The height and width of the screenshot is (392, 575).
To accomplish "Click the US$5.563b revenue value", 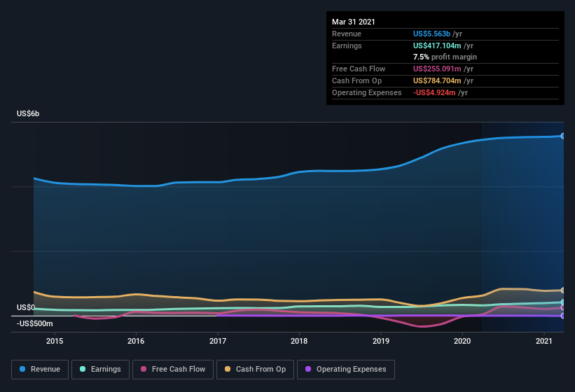I will tap(431, 34).
